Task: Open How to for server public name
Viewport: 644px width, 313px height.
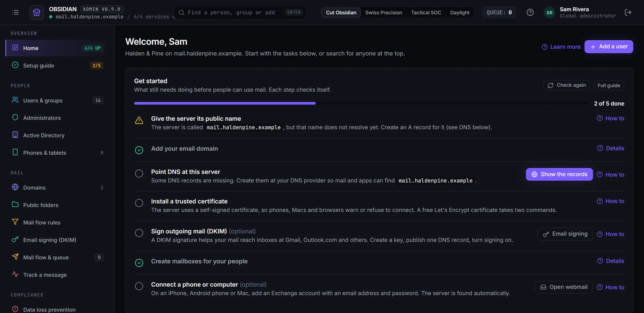Action: click(610, 118)
